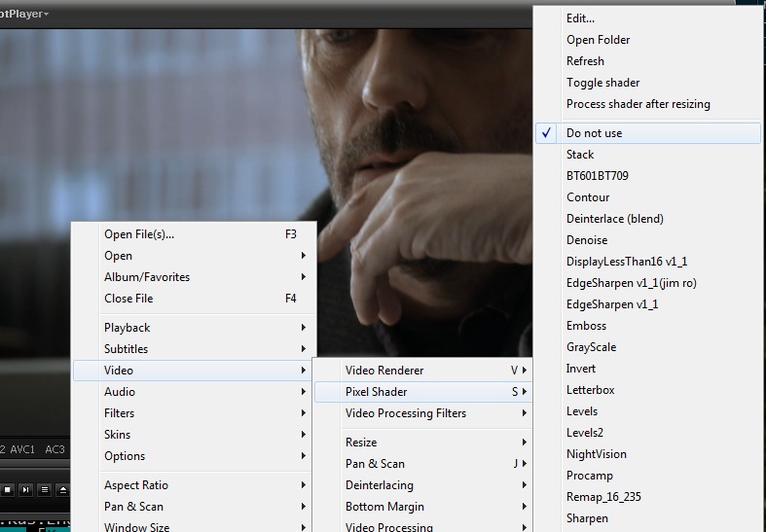This screenshot has width=766, height=532.
Task: Open the Filters menu entry
Action: pos(119,413)
